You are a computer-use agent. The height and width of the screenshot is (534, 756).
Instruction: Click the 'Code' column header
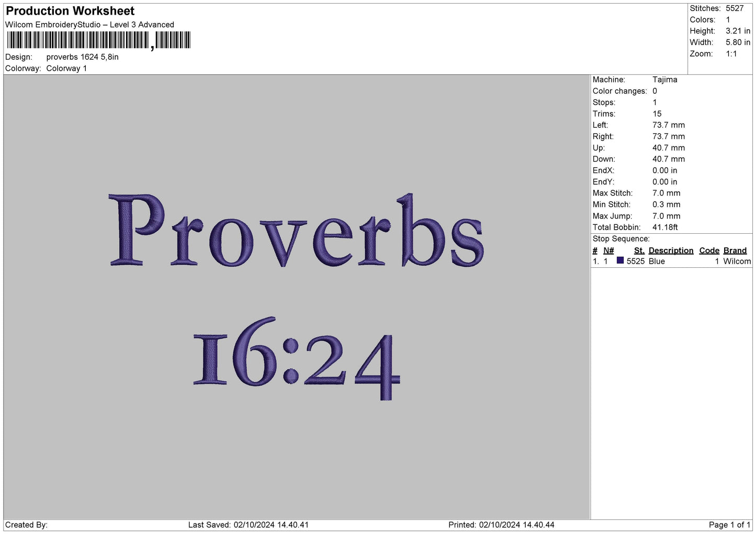(709, 251)
